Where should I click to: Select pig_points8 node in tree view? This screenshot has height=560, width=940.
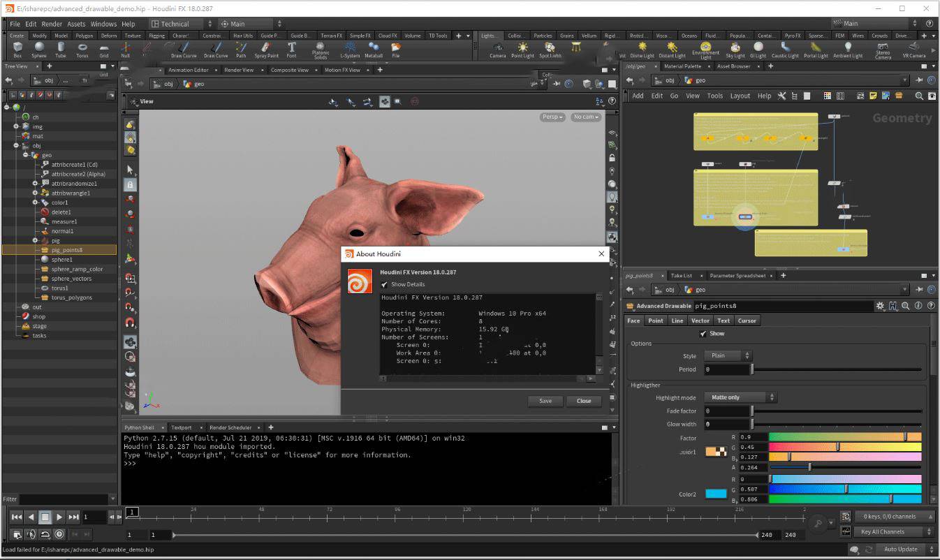[x=67, y=250]
